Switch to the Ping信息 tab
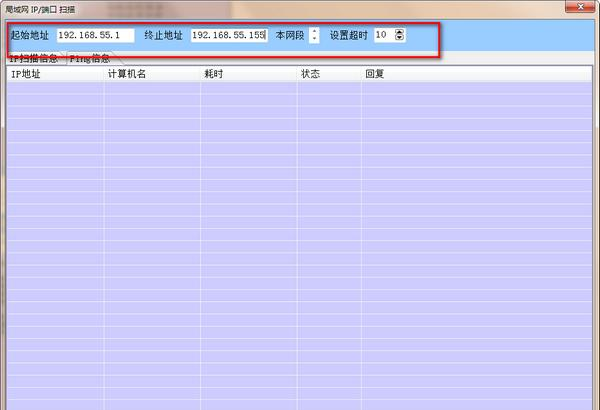This screenshot has height=410, width=600. click(90, 59)
